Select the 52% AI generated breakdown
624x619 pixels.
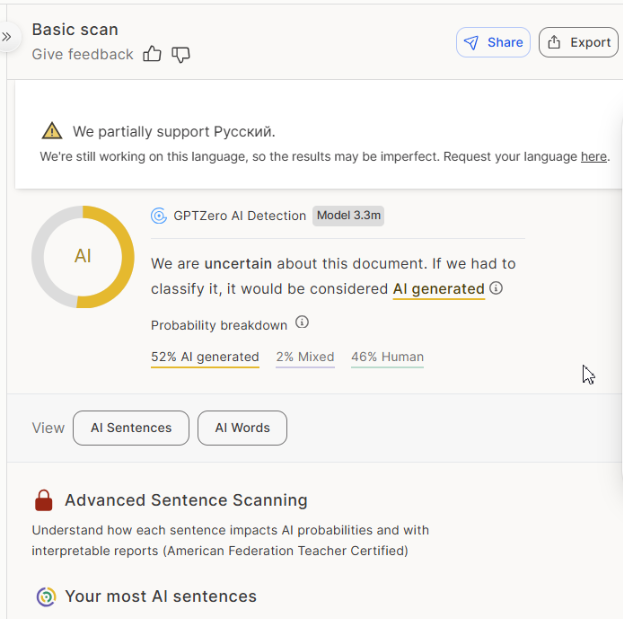coord(205,357)
